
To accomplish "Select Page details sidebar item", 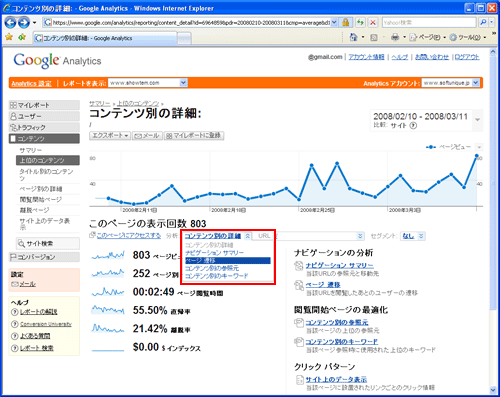I will point(41,189).
